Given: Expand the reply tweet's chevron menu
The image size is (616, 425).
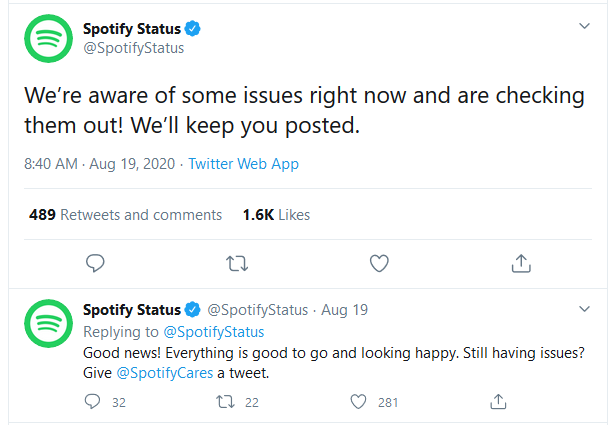Looking at the screenshot, I should pos(585,309).
